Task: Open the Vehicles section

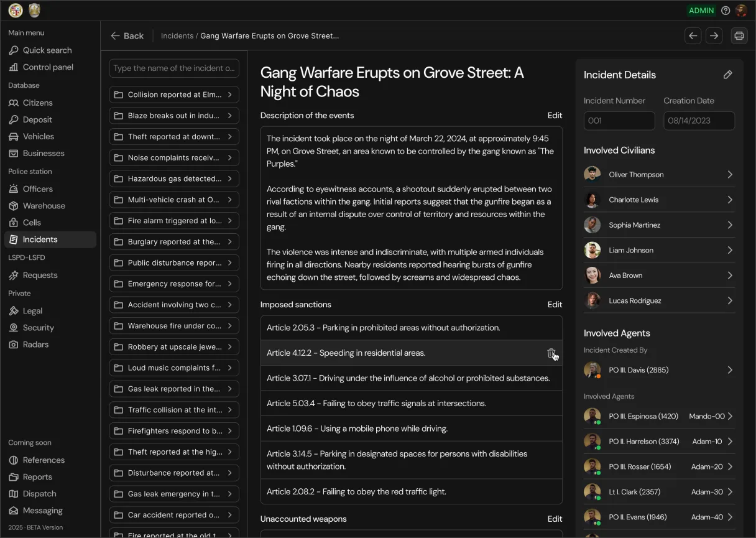Action: pyautogui.click(x=50, y=136)
